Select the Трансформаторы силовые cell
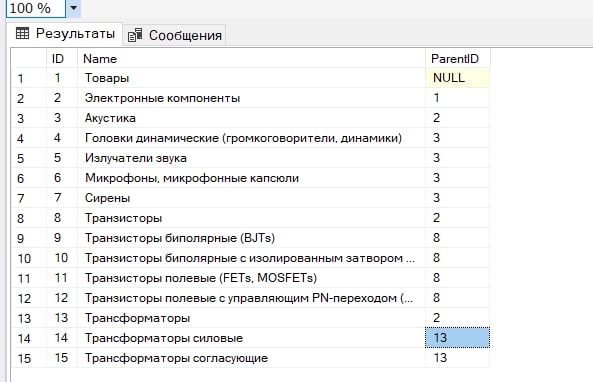This screenshot has width=593, height=382. (251, 338)
